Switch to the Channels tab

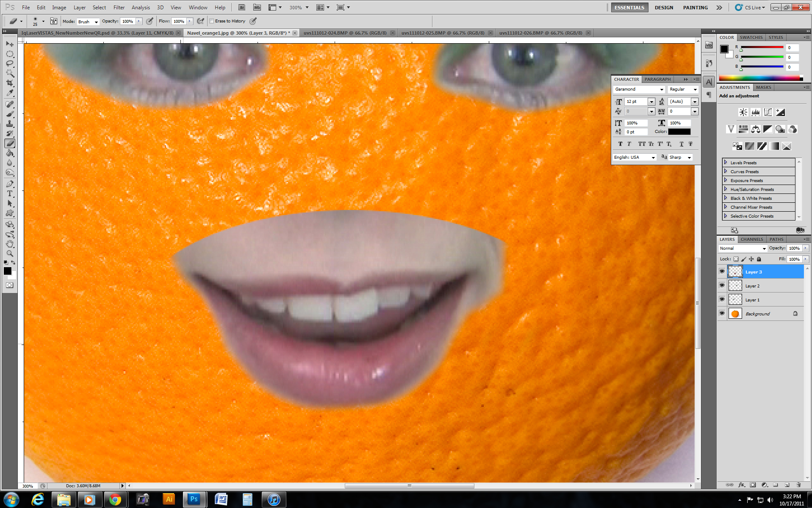click(751, 239)
